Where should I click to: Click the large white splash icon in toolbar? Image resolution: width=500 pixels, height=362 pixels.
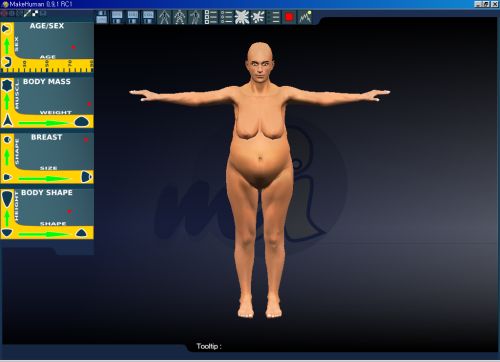pyautogui.click(x=242, y=17)
